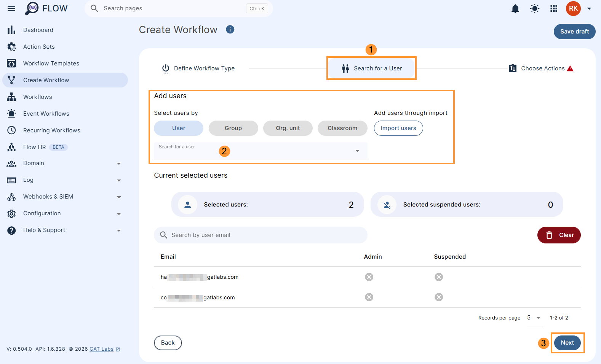Click the search pages magnifier icon
This screenshot has width=601, height=364.
pyautogui.click(x=94, y=8)
